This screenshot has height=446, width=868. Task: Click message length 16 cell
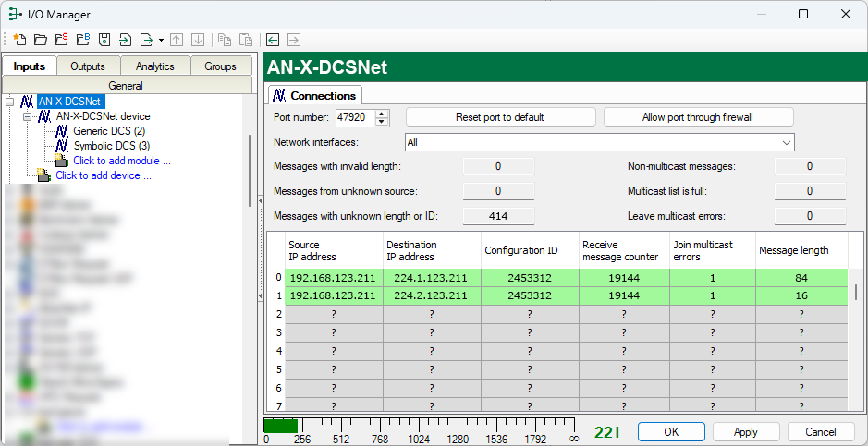(x=801, y=295)
